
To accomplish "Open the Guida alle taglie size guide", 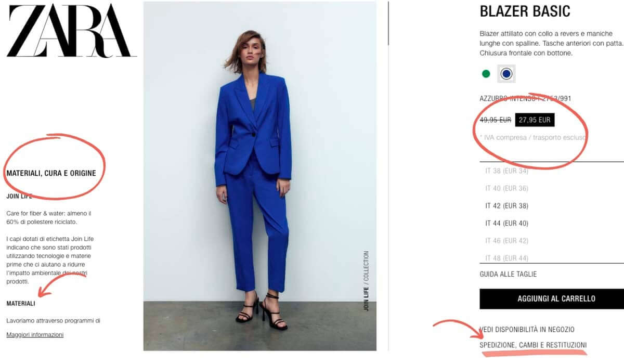I will coord(508,274).
